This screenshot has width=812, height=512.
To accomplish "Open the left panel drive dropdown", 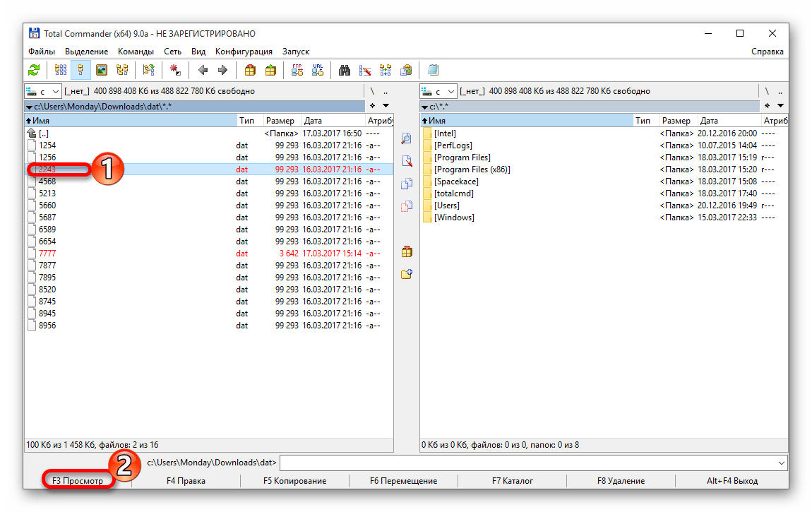I will (x=42, y=91).
